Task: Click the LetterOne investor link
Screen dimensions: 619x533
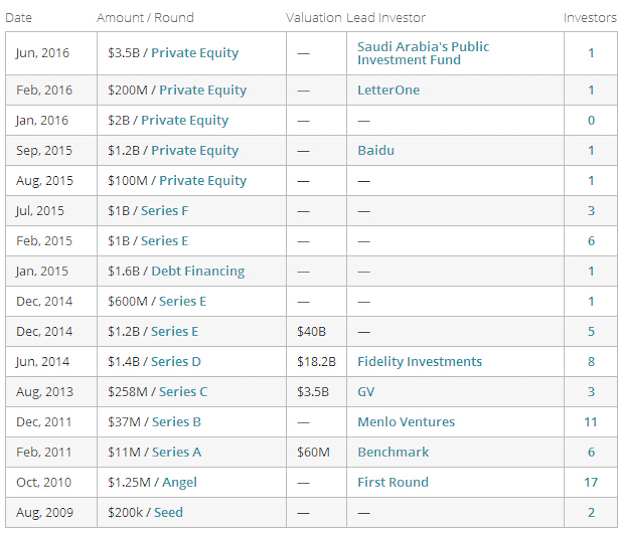Action: click(x=388, y=90)
